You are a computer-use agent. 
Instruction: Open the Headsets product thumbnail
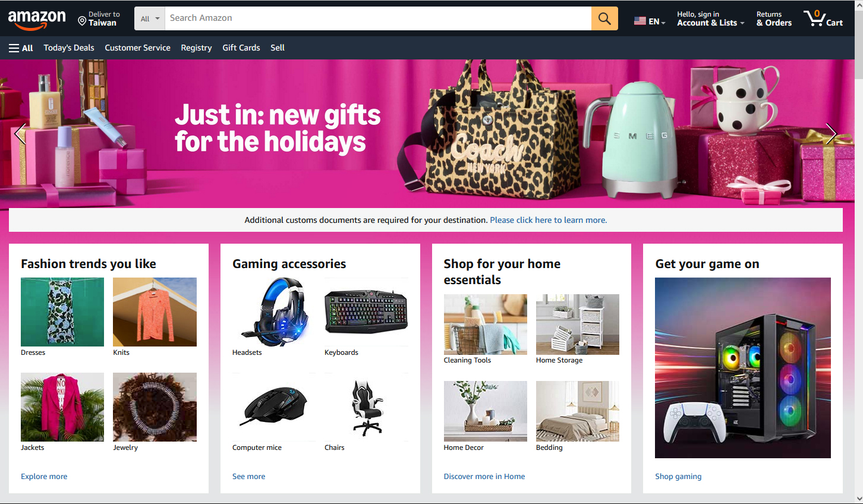[274, 312]
